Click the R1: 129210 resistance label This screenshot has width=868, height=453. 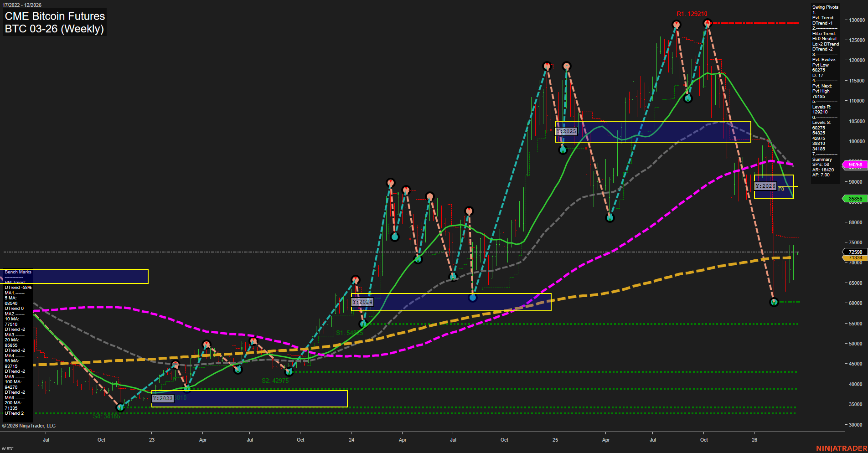[691, 14]
